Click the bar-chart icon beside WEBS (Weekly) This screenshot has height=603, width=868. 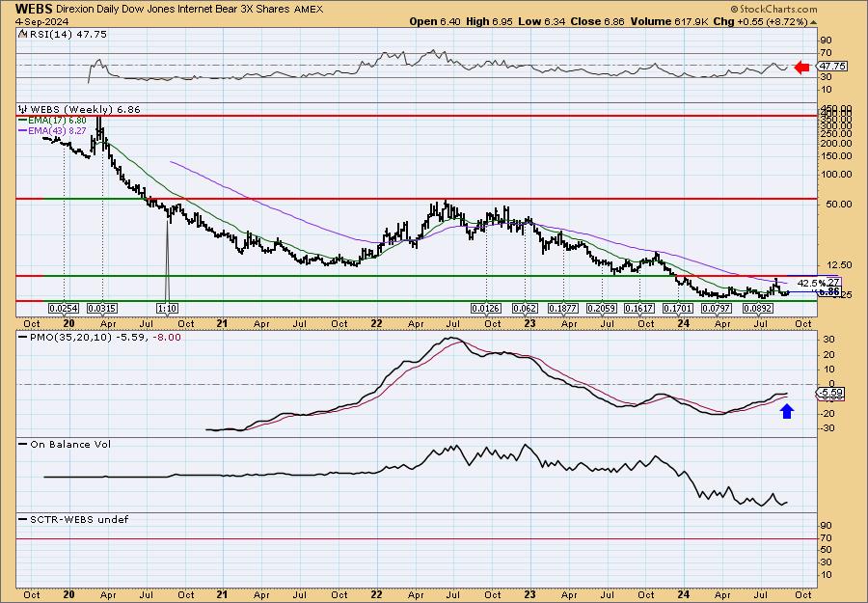[23, 110]
